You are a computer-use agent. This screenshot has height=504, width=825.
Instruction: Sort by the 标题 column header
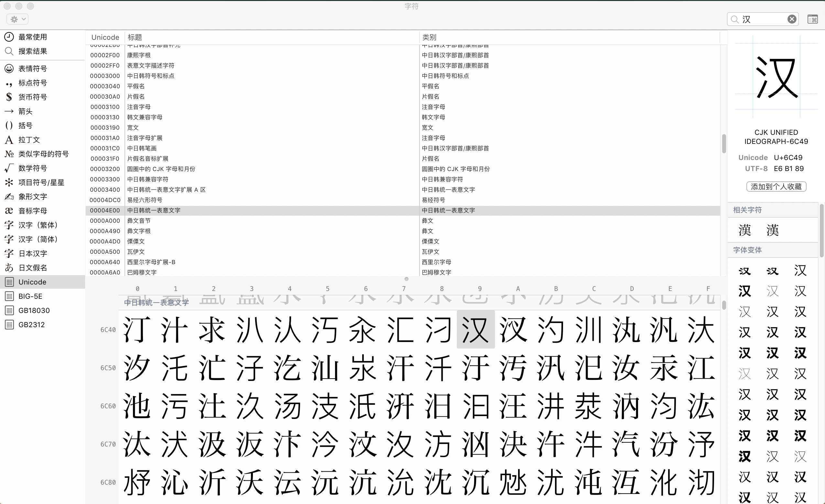coord(272,37)
